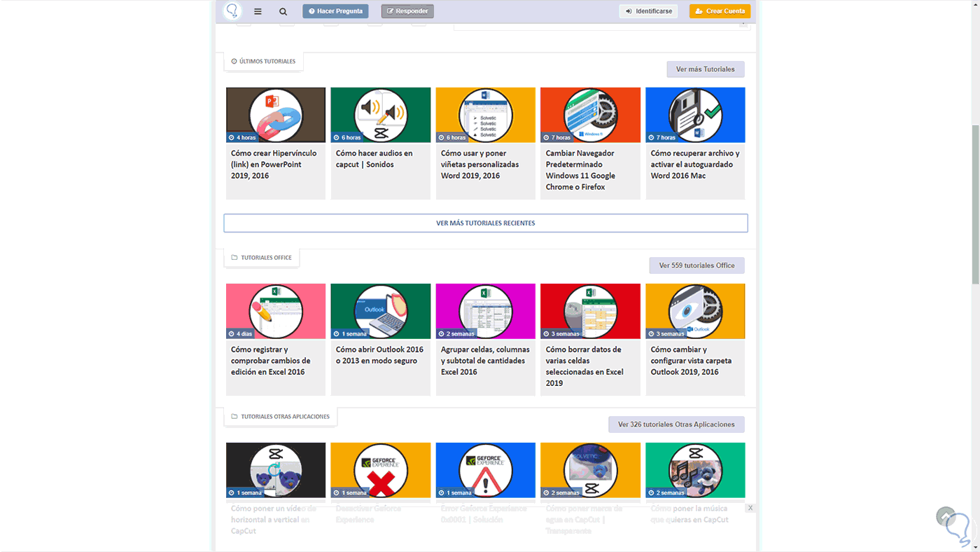
Task: Open the Windows 11 default browser thumbnail
Action: tap(590, 115)
